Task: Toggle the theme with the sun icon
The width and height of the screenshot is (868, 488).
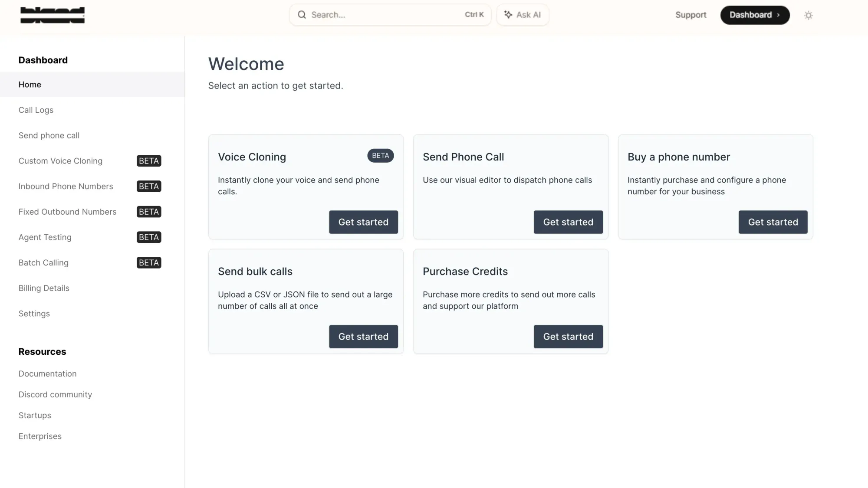Action: tap(808, 15)
